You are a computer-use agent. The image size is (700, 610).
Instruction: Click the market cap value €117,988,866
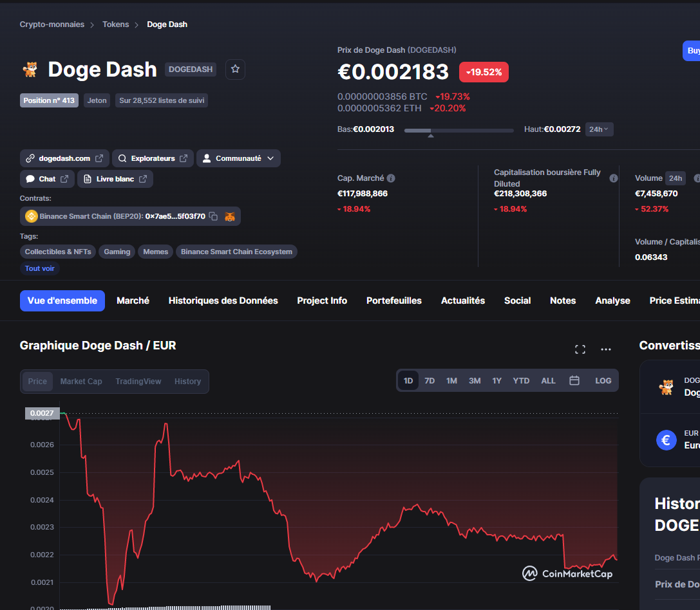(363, 194)
